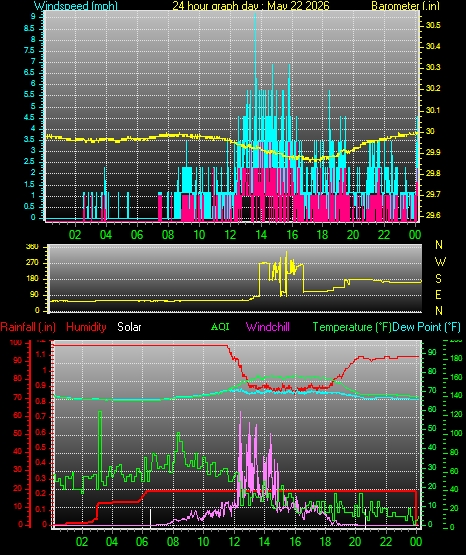Image resolution: width=466 pixels, height=555 pixels.
Task: Click the E compass label
Action: 438,294
